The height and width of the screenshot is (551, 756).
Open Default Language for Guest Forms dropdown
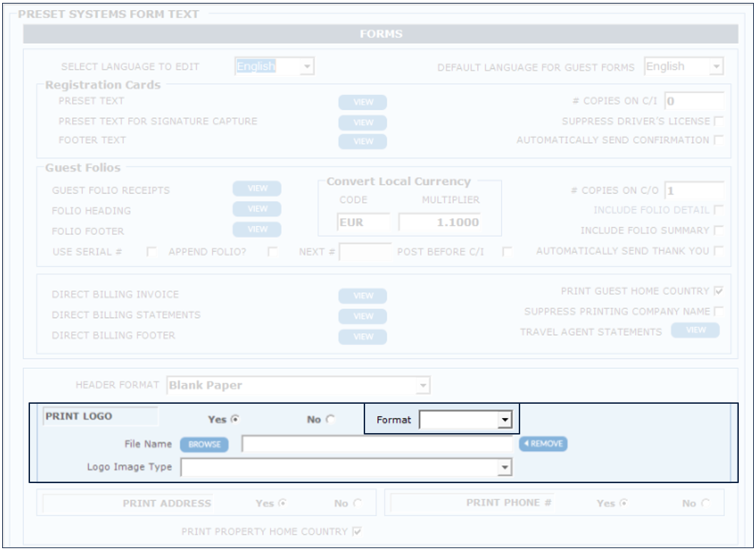(x=716, y=67)
